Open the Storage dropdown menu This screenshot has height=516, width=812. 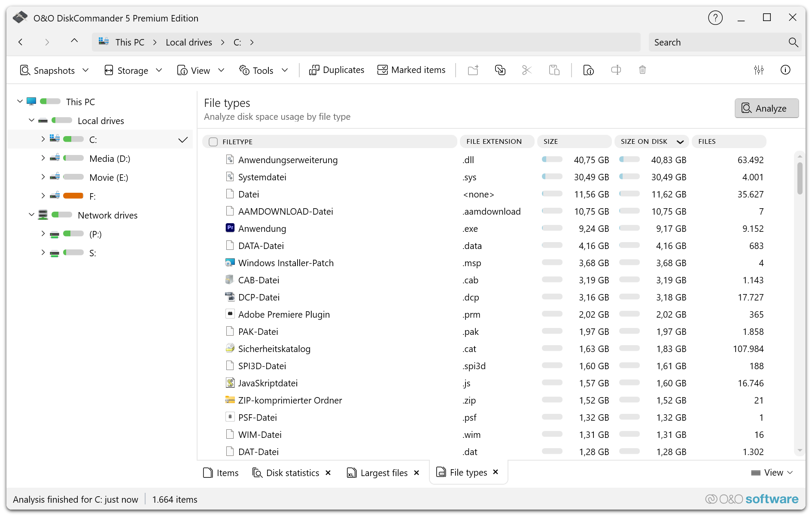[x=133, y=70]
